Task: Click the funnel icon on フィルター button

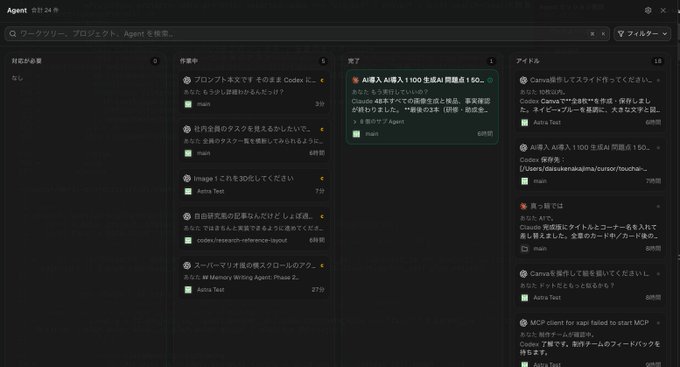Action: pos(621,34)
